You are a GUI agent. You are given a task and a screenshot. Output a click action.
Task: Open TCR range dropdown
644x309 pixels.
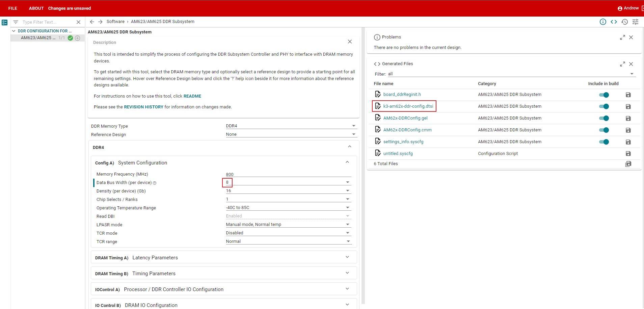coord(289,241)
